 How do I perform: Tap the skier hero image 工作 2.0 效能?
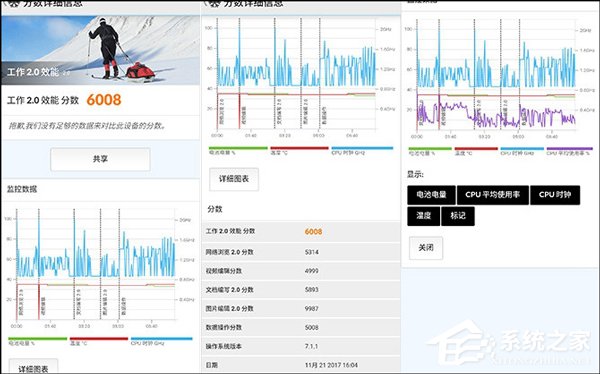point(101,50)
